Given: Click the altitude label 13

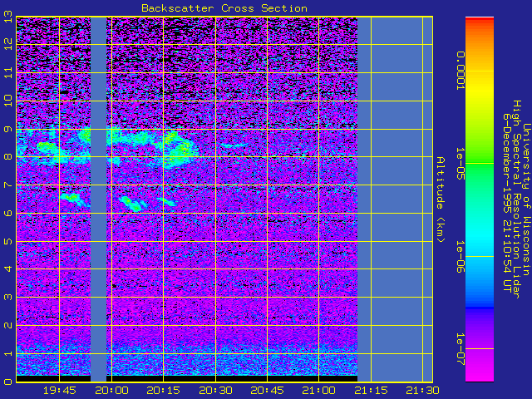Looking at the screenshot, I should 8,17.
